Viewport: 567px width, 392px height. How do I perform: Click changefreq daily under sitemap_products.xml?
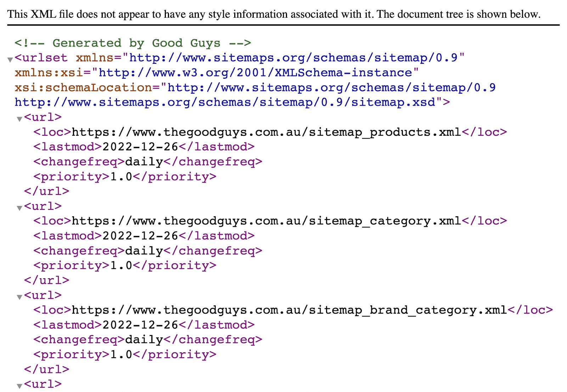[x=148, y=162]
